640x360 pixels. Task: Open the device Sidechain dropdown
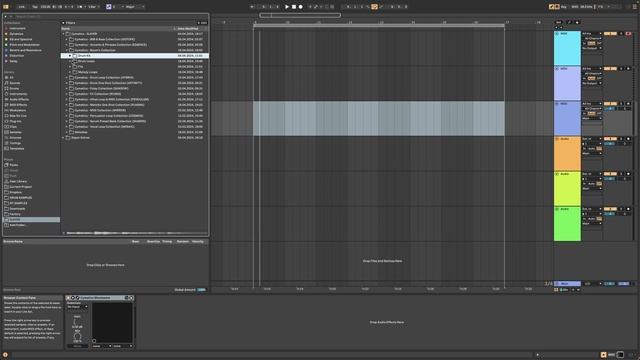78,307
